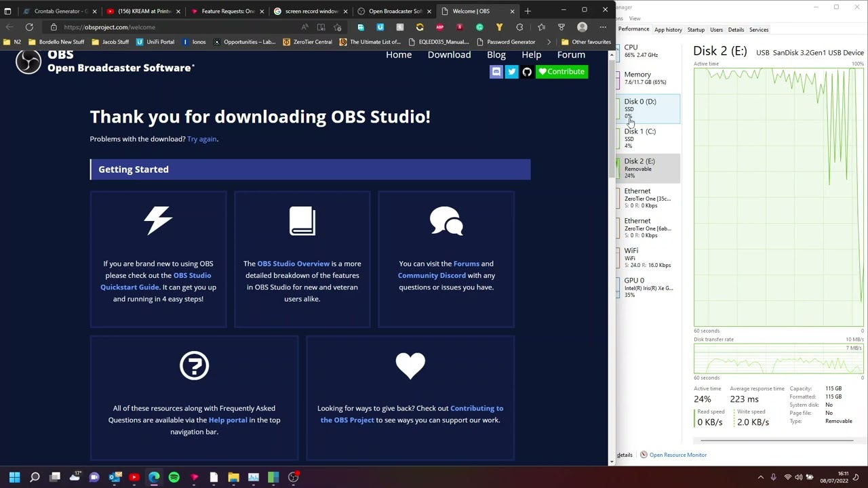Click Home in OBS site navigation
Image resolution: width=868 pixels, height=488 pixels.
click(399, 55)
